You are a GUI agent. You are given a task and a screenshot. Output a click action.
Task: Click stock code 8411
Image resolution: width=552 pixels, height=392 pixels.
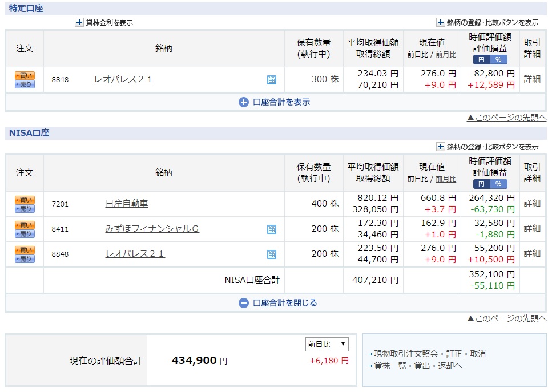point(60,229)
